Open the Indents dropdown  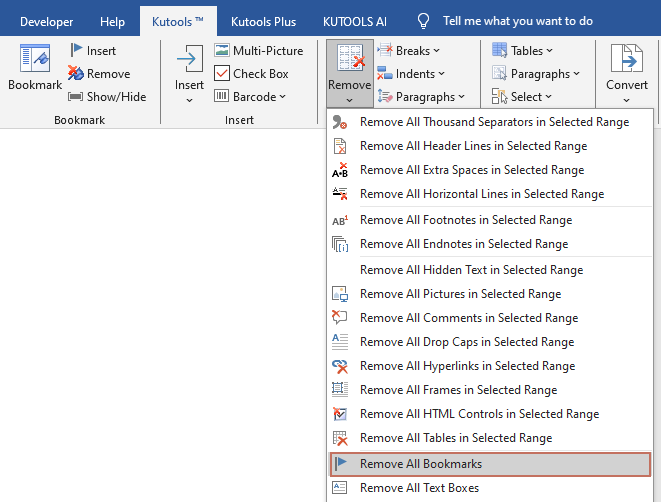pyautogui.click(x=411, y=74)
